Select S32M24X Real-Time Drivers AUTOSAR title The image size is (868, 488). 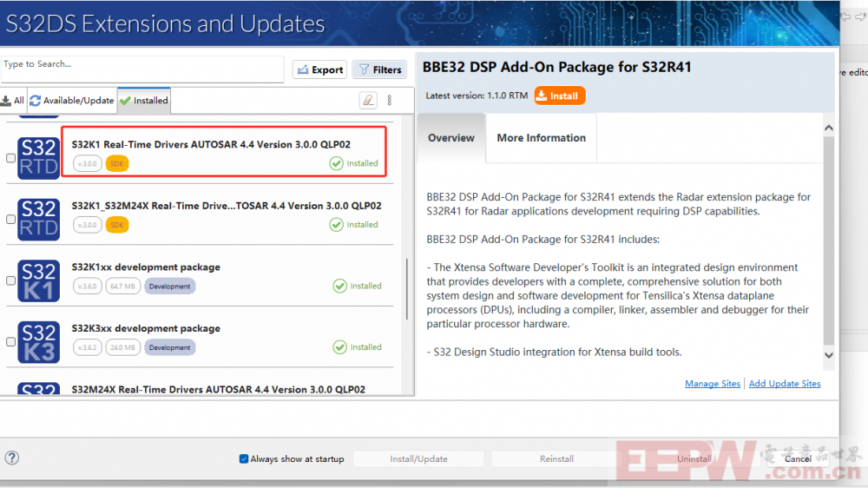[x=218, y=389]
